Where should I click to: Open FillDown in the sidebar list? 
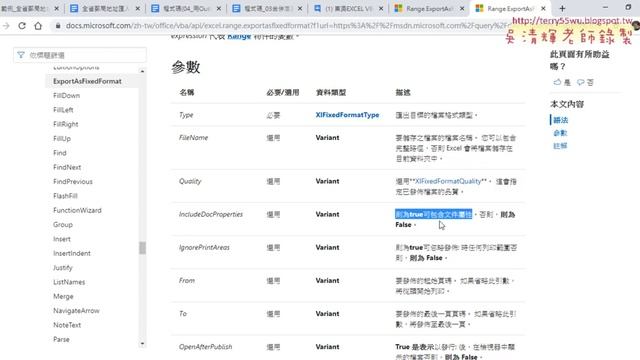(x=67, y=96)
